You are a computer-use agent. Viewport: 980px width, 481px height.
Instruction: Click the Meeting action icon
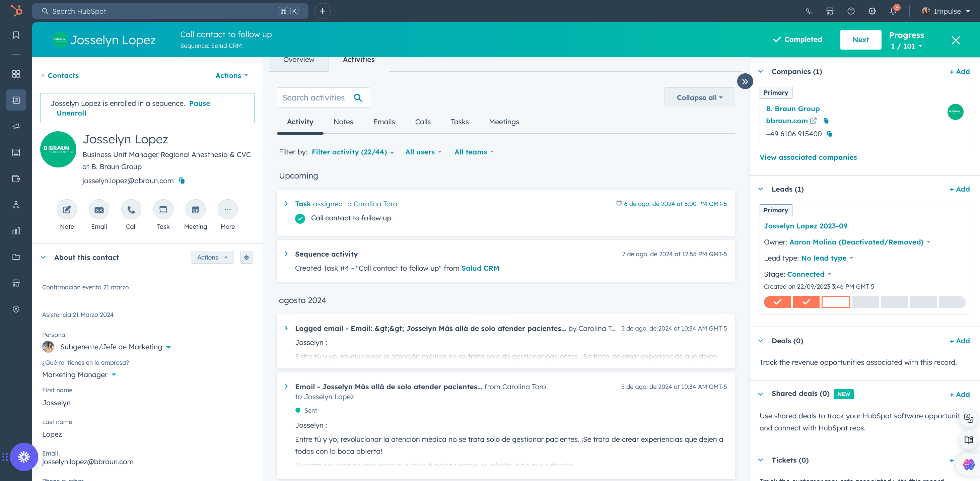(x=196, y=209)
